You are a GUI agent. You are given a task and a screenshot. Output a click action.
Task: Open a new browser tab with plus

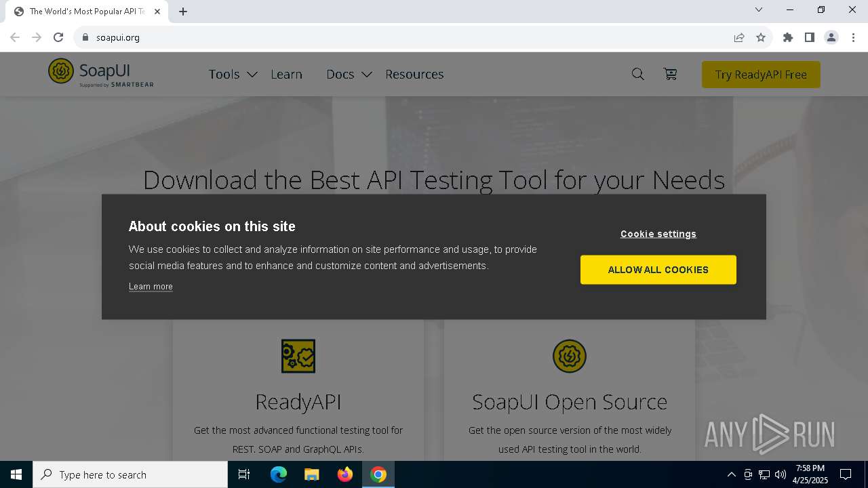click(183, 11)
